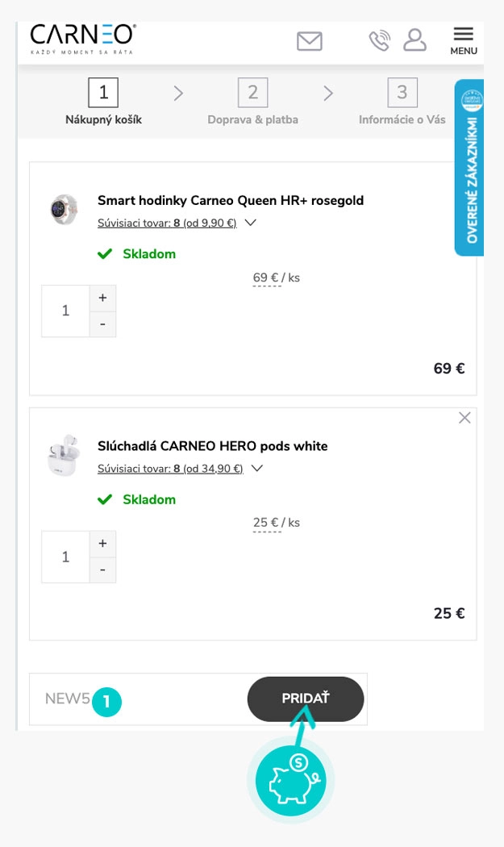Click the phone contact icon
This screenshot has width=504, height=847.
click(379, 40)
